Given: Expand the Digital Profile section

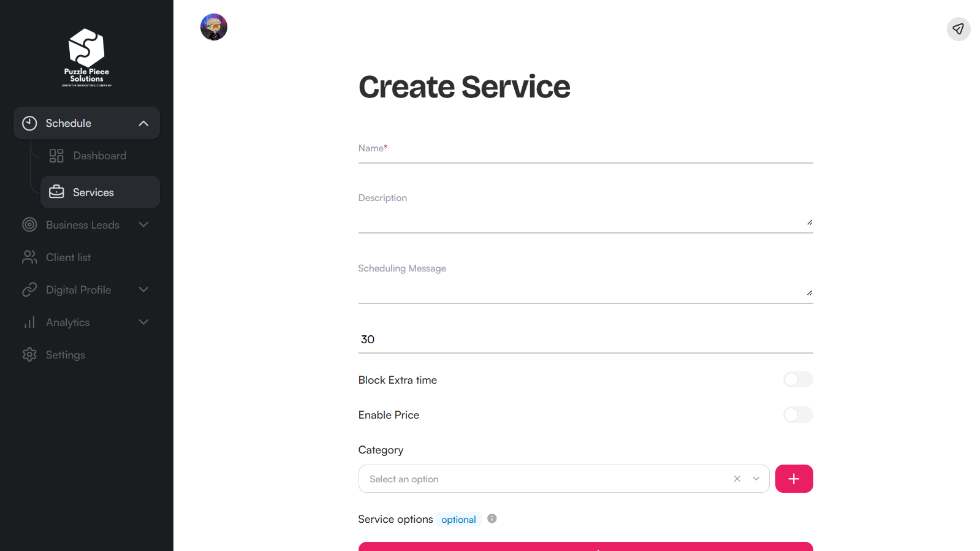Looking at the screenshot, I should point(143,289).
